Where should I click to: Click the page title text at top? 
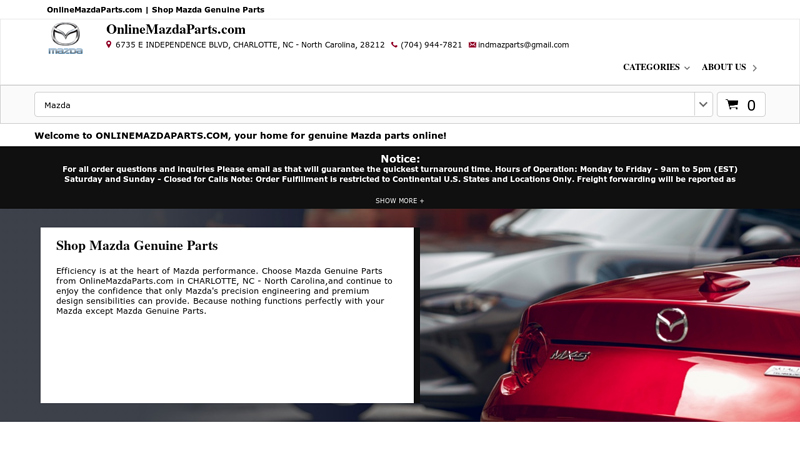pos(156,10)
